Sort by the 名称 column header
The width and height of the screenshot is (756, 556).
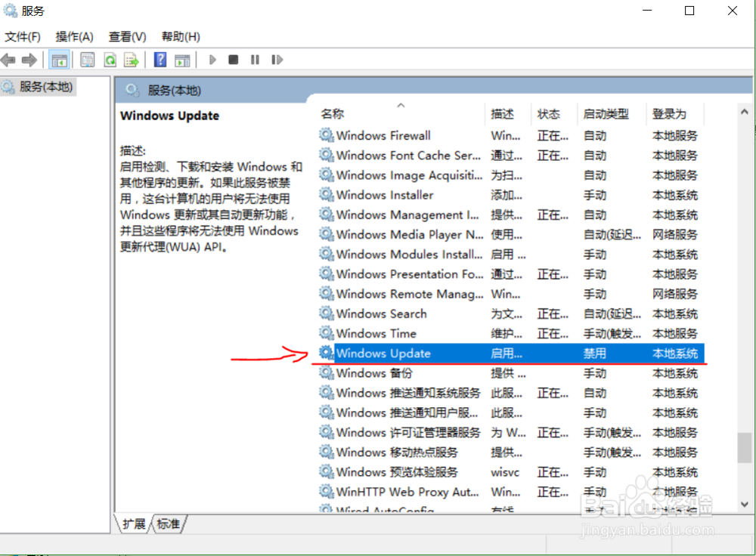click(401, 114)
